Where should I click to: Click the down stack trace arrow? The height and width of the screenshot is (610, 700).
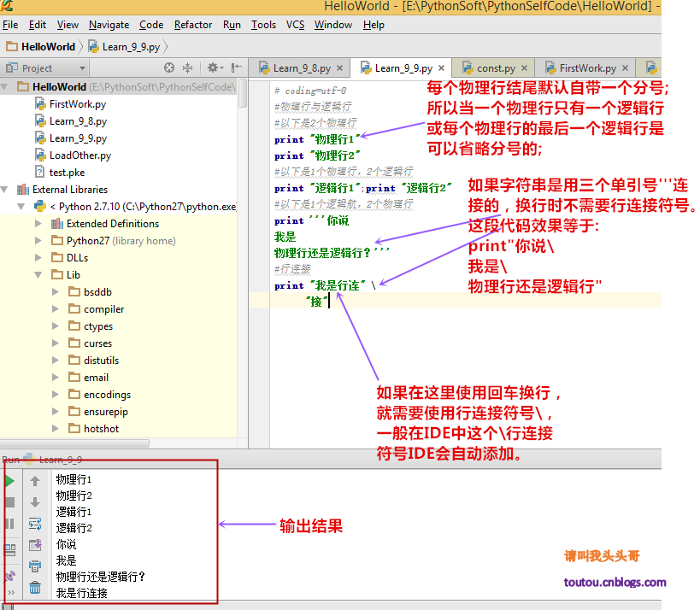click(x=35, y=502)
